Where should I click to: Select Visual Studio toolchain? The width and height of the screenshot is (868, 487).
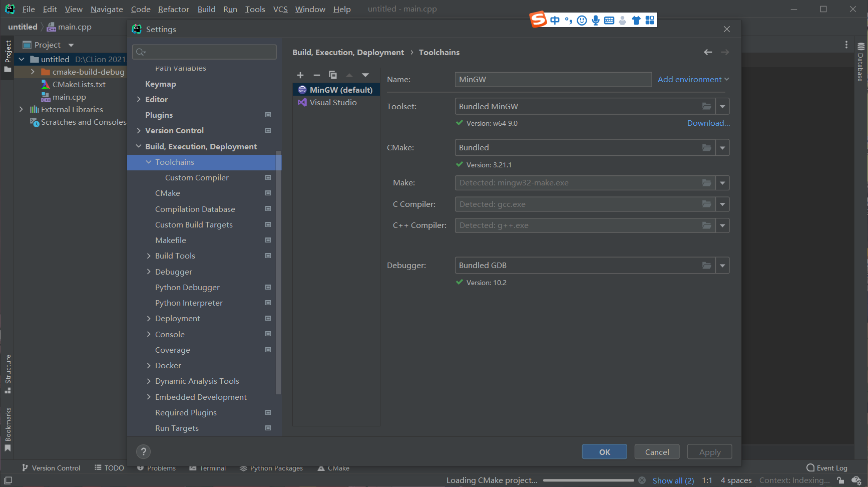tap(336, 103)
